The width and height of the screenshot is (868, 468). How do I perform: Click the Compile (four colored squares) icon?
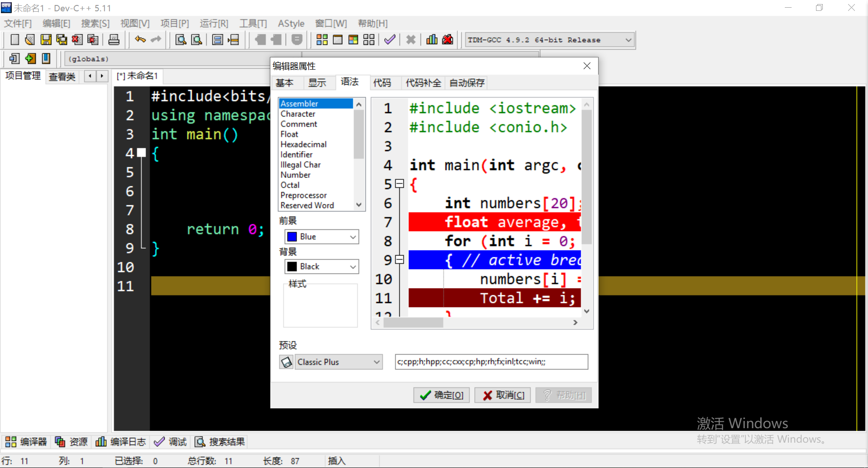(322, 40)
